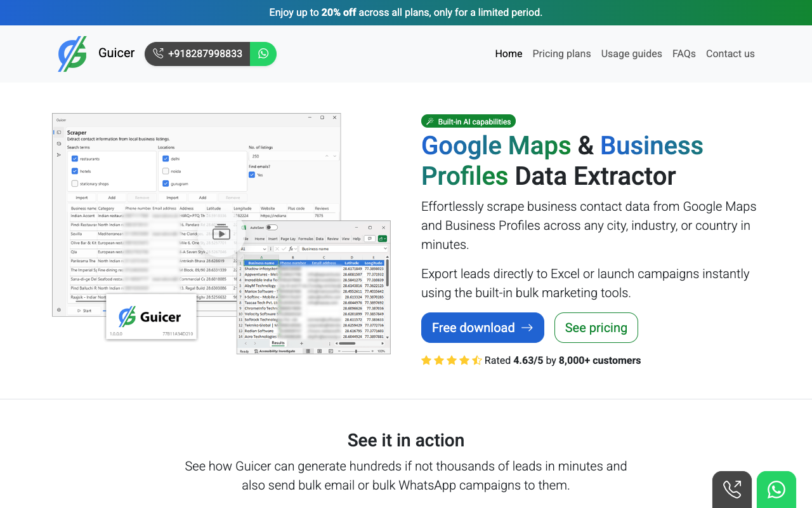
Task: Click the floating green WhatsApp button at bottom right
Action: [x=776, y=490]
